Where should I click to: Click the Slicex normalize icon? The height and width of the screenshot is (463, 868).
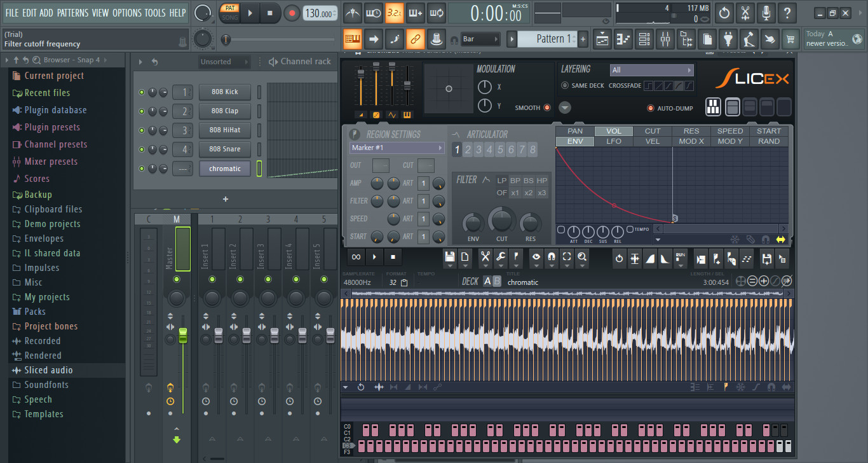click(x=634, y=258)
